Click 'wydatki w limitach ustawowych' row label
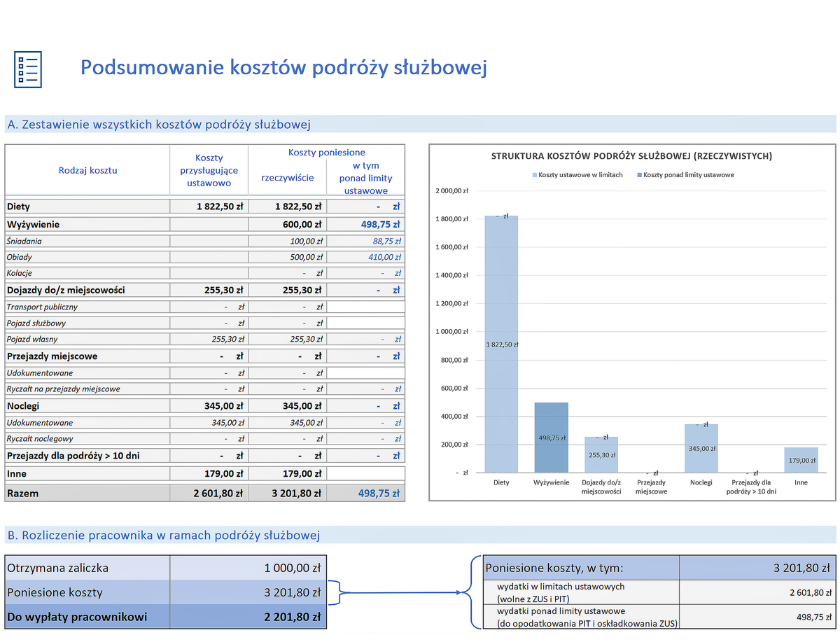Image resolution: width=840 pixels, height=642 pixels. coord(560,592)
